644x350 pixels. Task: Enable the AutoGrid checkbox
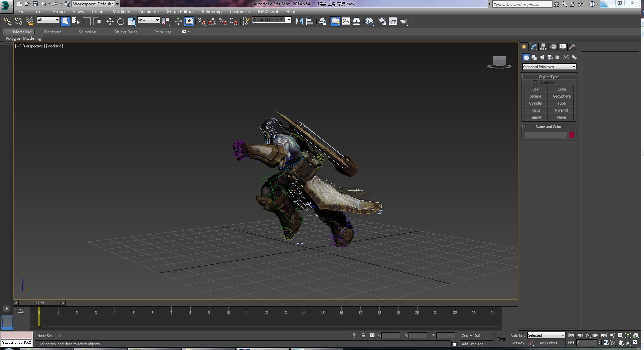click(535, 82)
